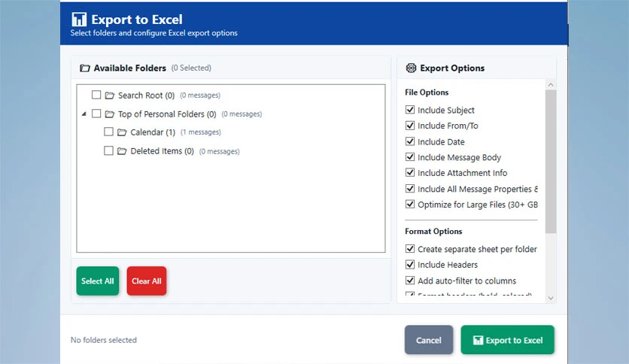
Task: Click the Export Options scrollbar thumb
Action: coord(551,162)
